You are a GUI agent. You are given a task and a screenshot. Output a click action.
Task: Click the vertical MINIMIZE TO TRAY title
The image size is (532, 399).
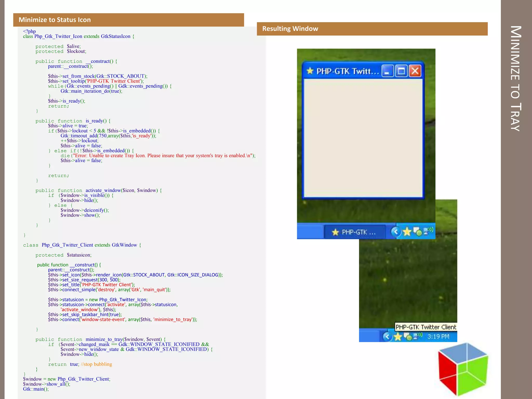[516, 78]
